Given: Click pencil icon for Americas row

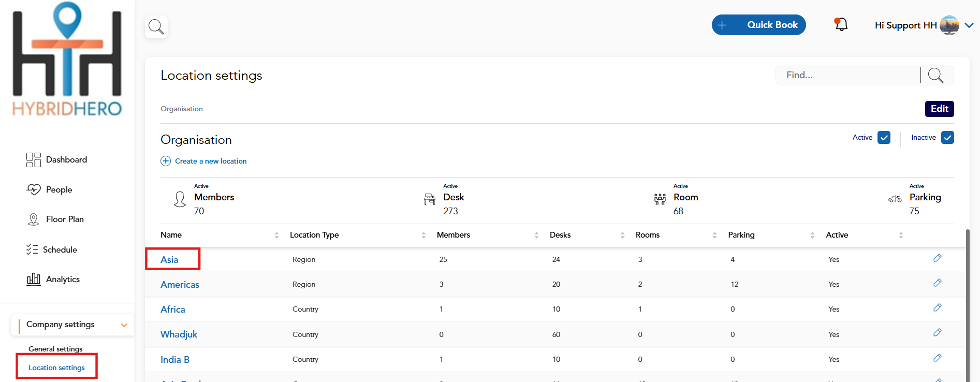Looking at the screenshot, I should (937, 283).
